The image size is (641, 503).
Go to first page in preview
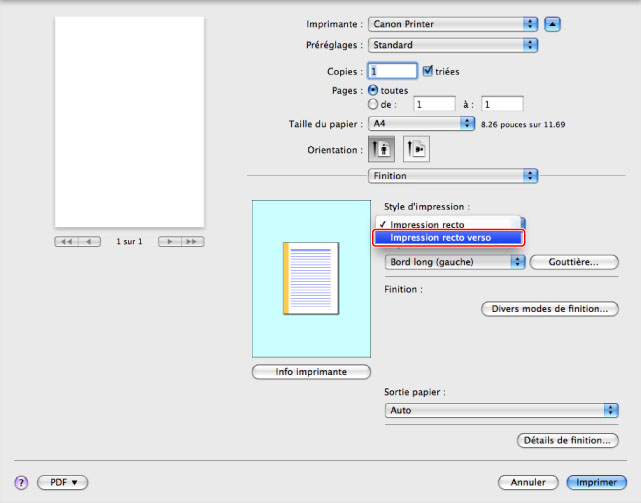click(67, 242)
